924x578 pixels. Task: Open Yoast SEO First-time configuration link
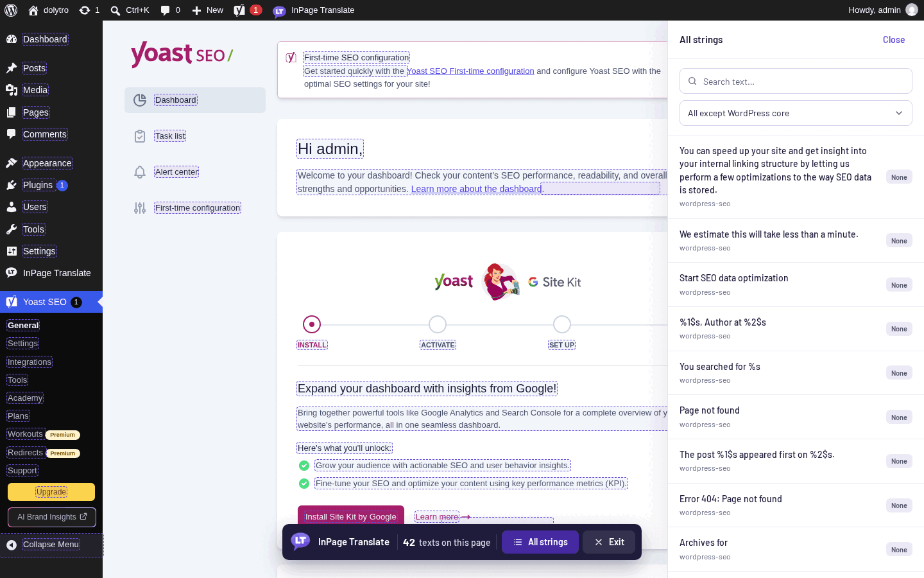click(470, 71)
